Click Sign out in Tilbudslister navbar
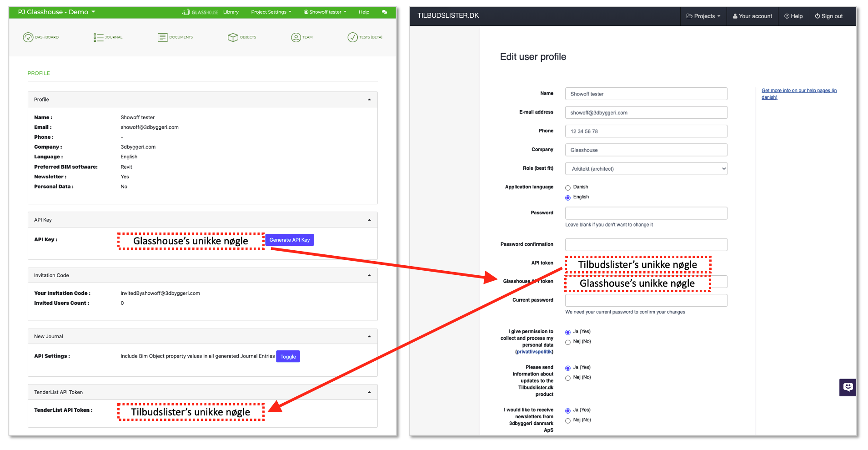The width and height of the screenshot is (868, 450). (829, 16)
